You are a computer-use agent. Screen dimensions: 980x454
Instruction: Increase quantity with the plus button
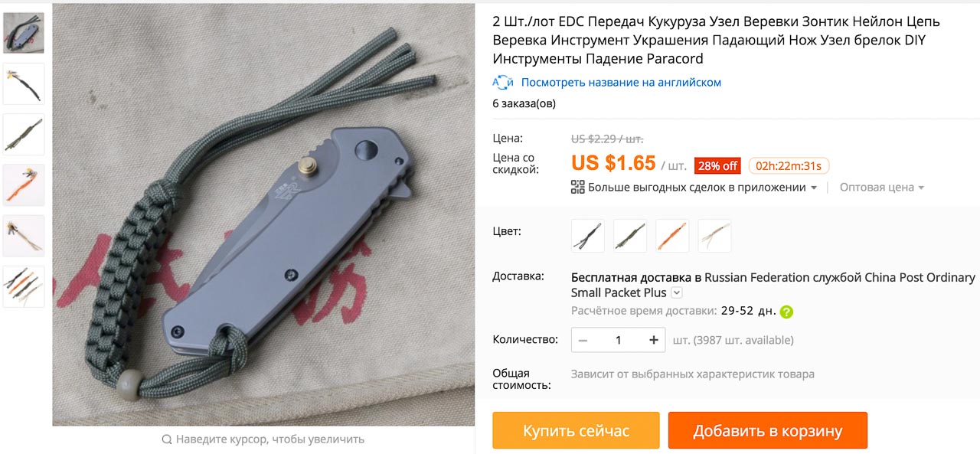tap(654, 340)
